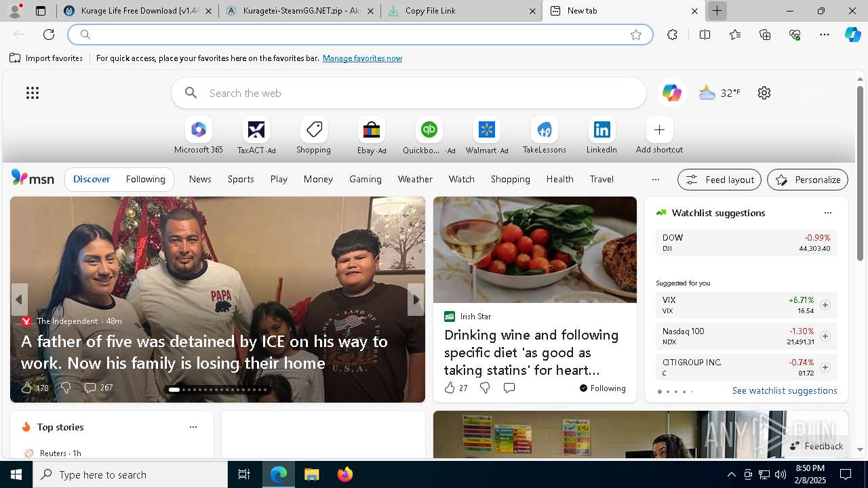Open the Copilot sidebar icon
This screenshot has height=488, width=868.
(852, 35)
